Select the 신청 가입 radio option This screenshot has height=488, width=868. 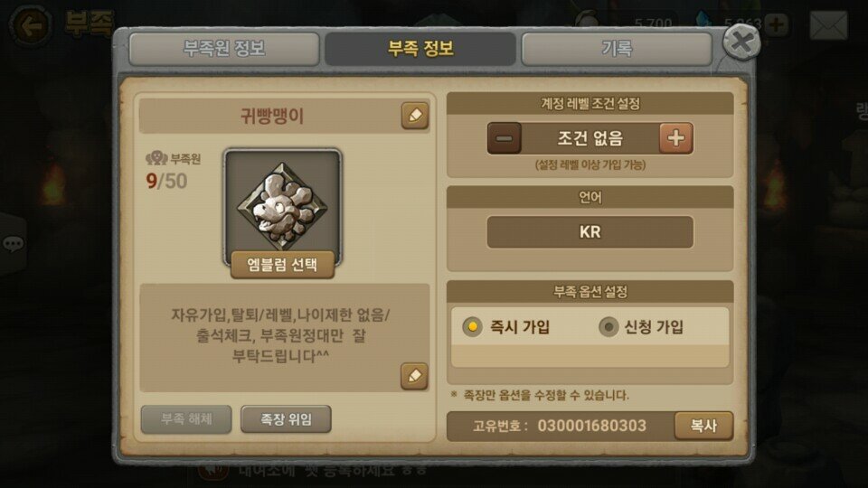click(609, 327)
